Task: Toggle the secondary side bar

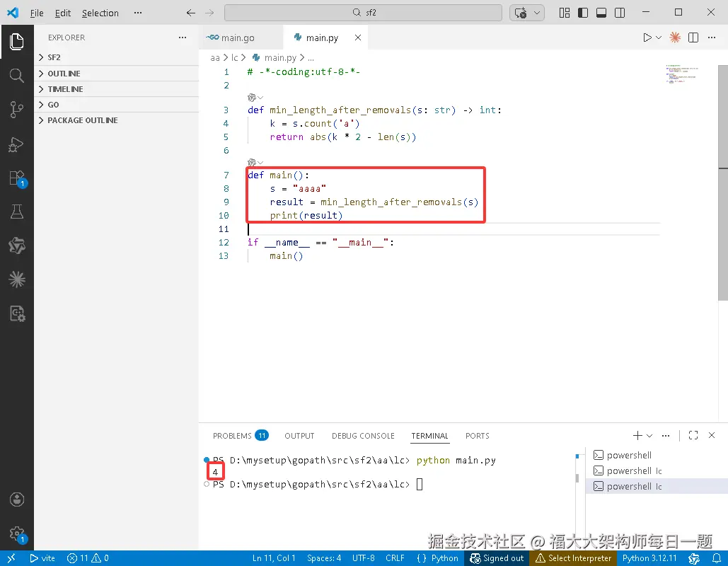Action: (620, 13)
